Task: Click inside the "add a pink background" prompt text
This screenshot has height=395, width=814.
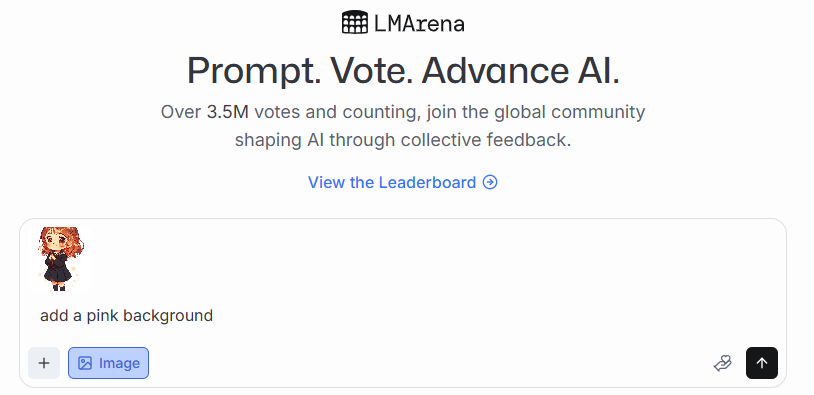Action: coord(127,316)
